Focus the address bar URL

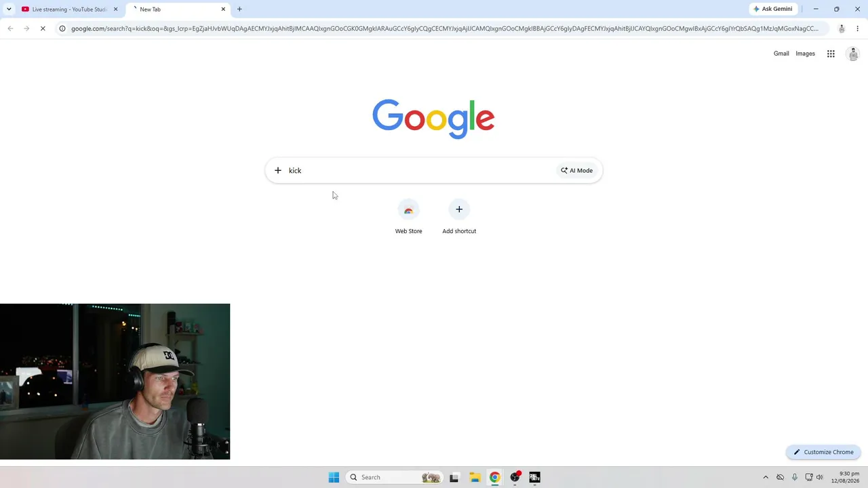pyautogui.click(x=444, y=28)
